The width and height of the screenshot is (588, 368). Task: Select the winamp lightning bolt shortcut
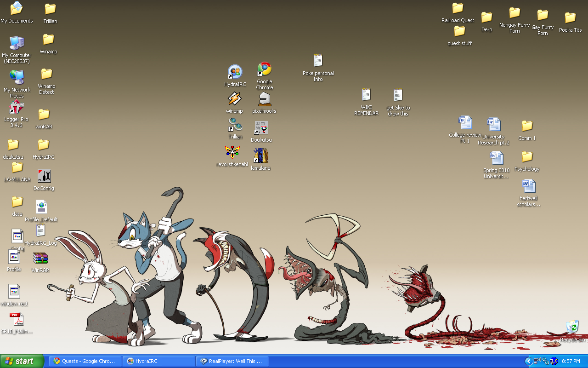(x=234, y=99)
